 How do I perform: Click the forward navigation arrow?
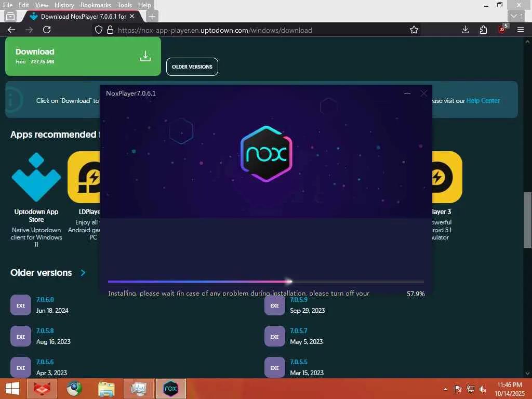[x=29, y=30]
